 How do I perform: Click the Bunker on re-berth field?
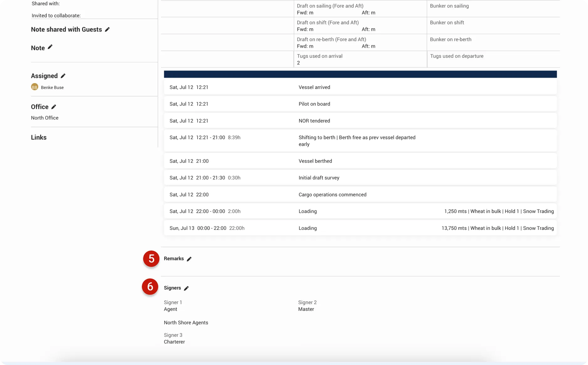pyautogui.click(x=493, y=42)
